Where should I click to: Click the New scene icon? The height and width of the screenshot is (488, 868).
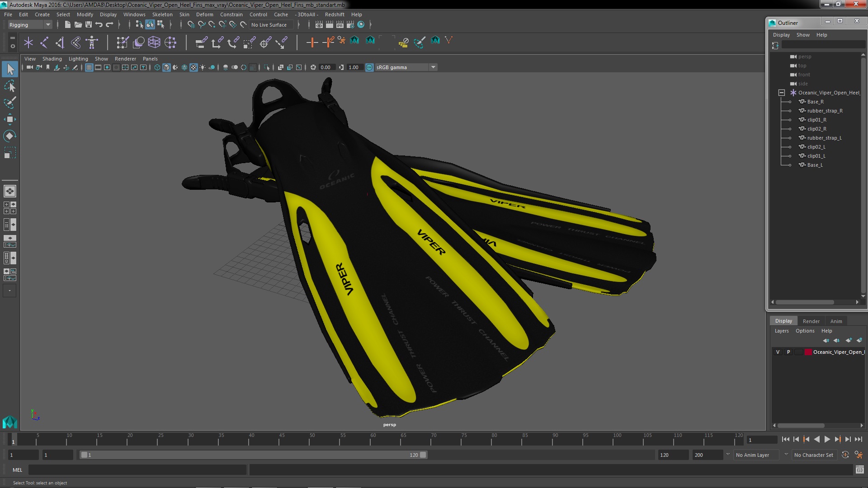67,25
